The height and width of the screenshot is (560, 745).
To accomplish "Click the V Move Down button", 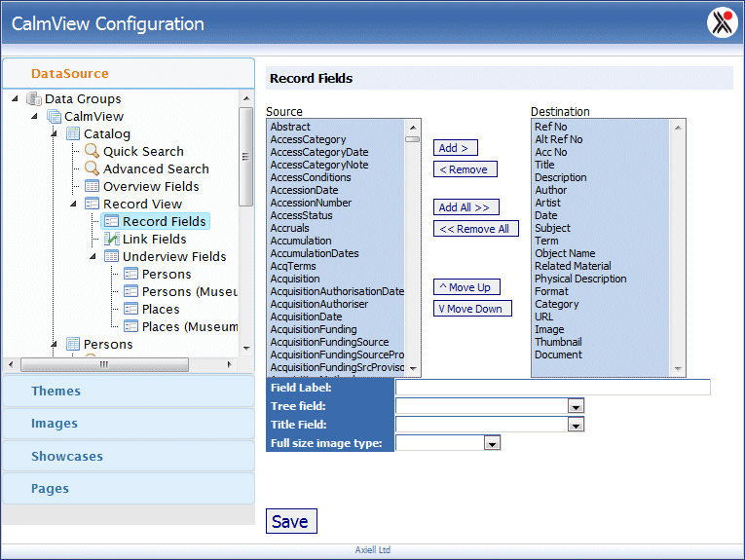I will point(472,309).
